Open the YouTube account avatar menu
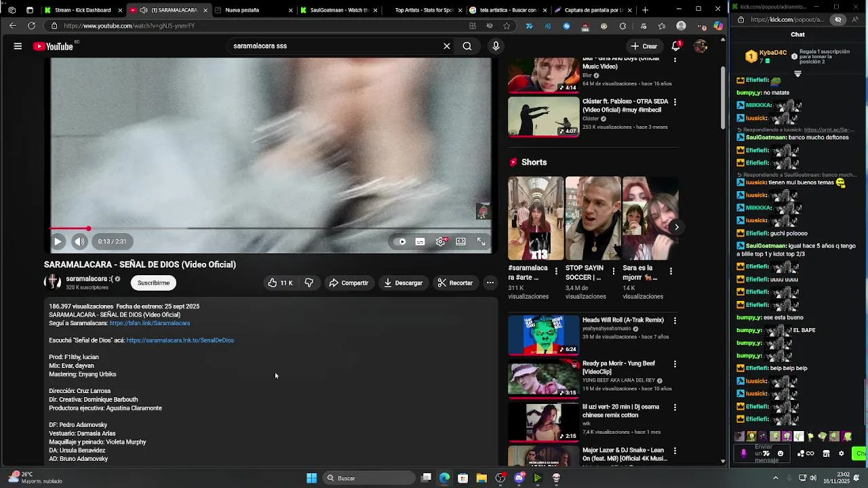868x488 pixels. [701, 46]
